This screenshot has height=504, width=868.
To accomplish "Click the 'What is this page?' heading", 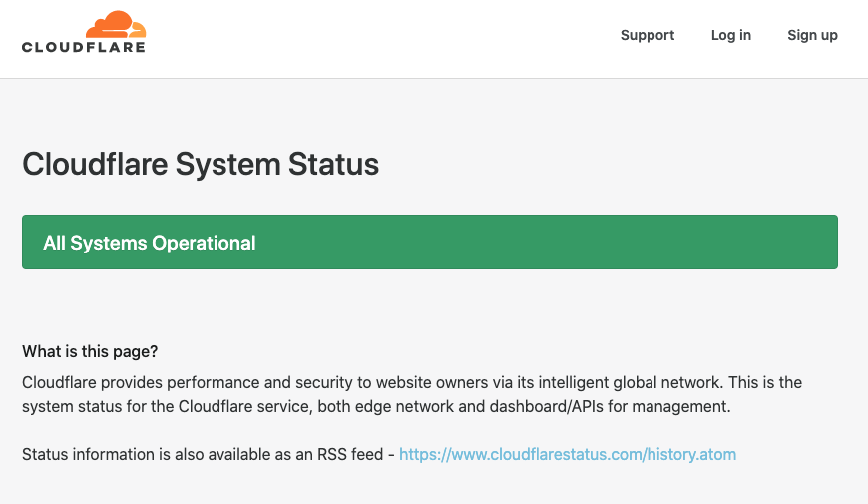I will coord(90,351).
